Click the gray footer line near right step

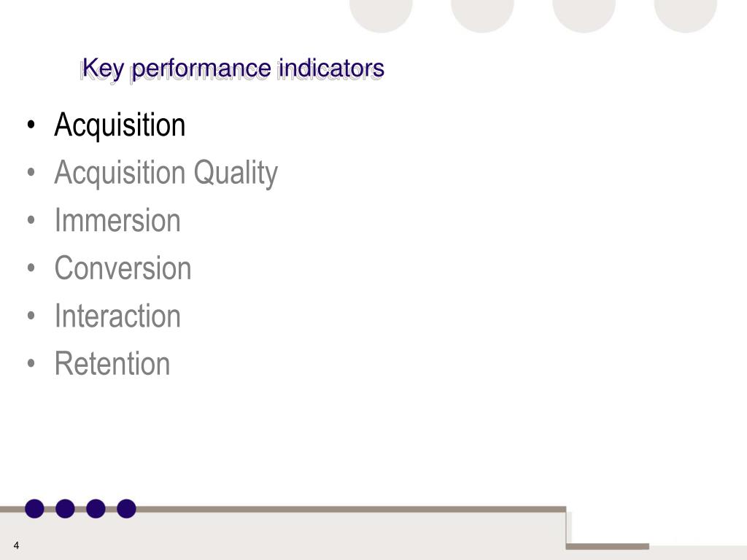[608, 547]
